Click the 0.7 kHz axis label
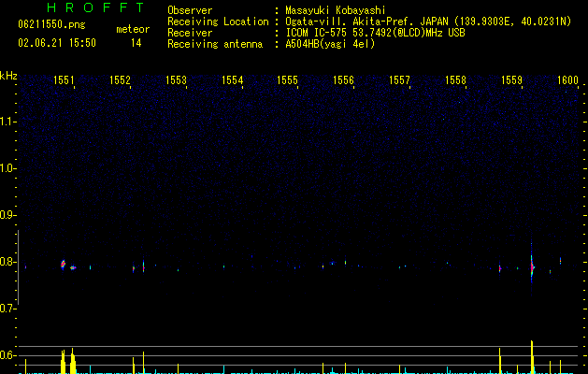This screenshot has width=588, height=374. [8, 309]
